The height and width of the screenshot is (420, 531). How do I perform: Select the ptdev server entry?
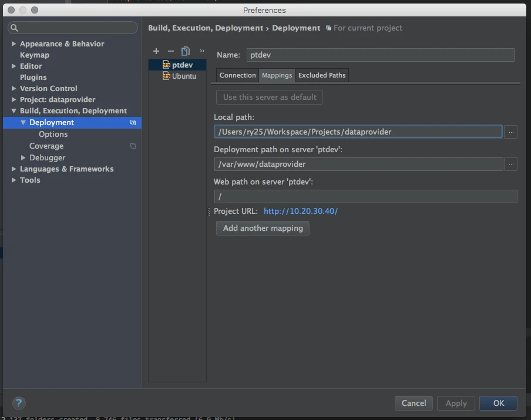[177, 65]
